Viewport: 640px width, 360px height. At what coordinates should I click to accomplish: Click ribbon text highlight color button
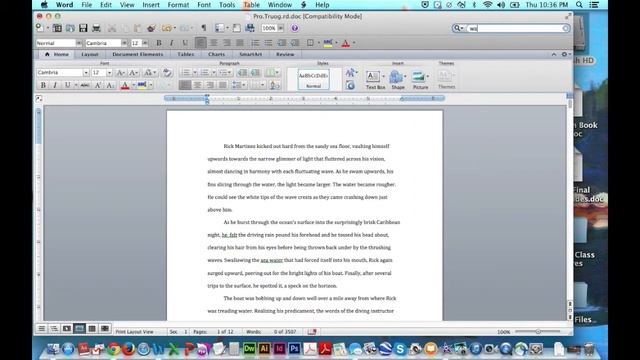(142, 85)
